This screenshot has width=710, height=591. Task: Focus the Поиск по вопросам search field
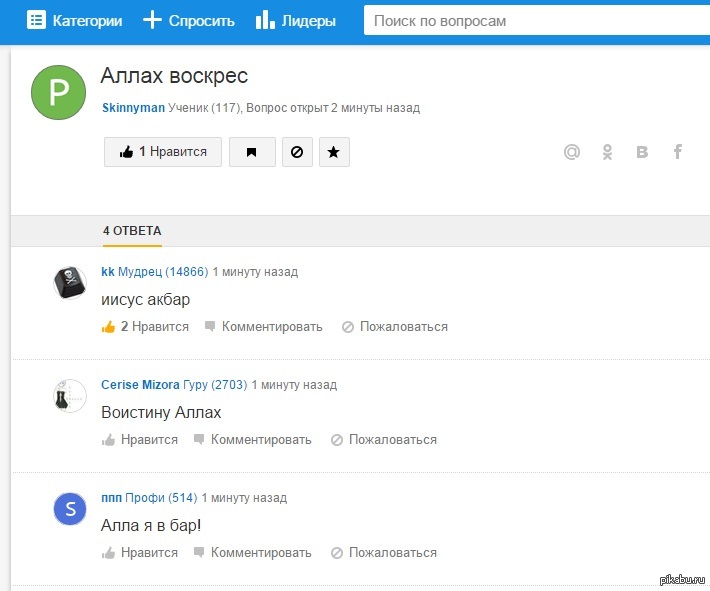(x=537, y=21)
